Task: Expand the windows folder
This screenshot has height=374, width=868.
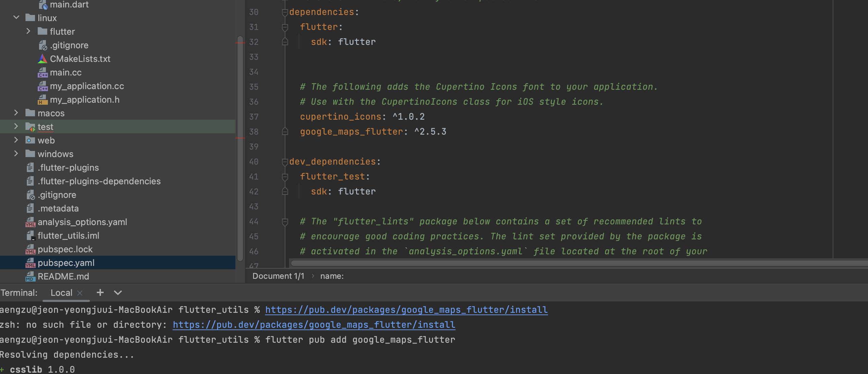Action: coord(16,154)
